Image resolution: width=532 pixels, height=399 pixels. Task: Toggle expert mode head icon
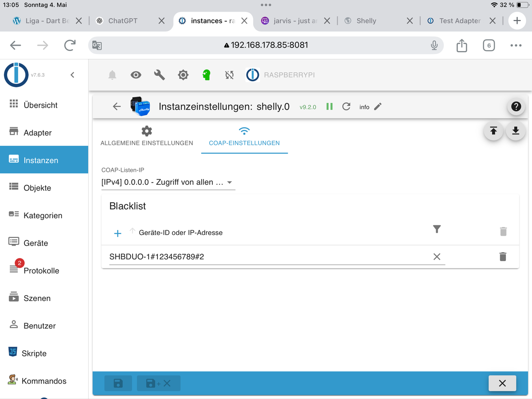(206, 75)
